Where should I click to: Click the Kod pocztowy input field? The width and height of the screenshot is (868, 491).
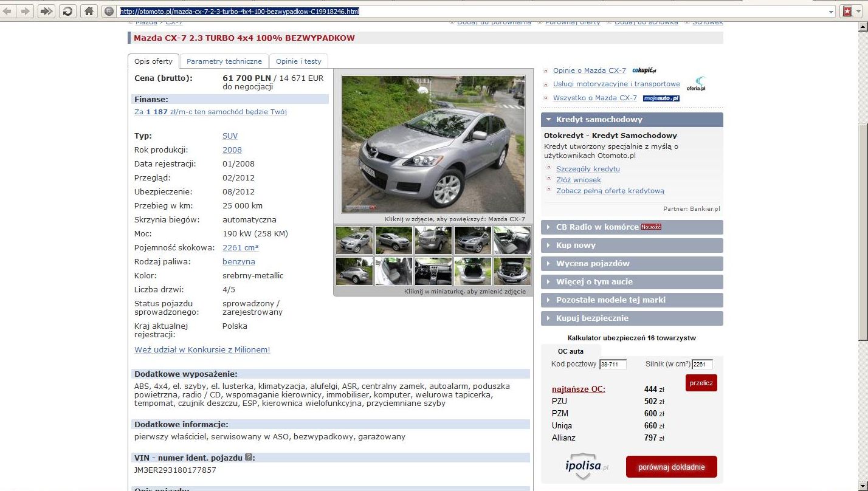tap(613, 365)
